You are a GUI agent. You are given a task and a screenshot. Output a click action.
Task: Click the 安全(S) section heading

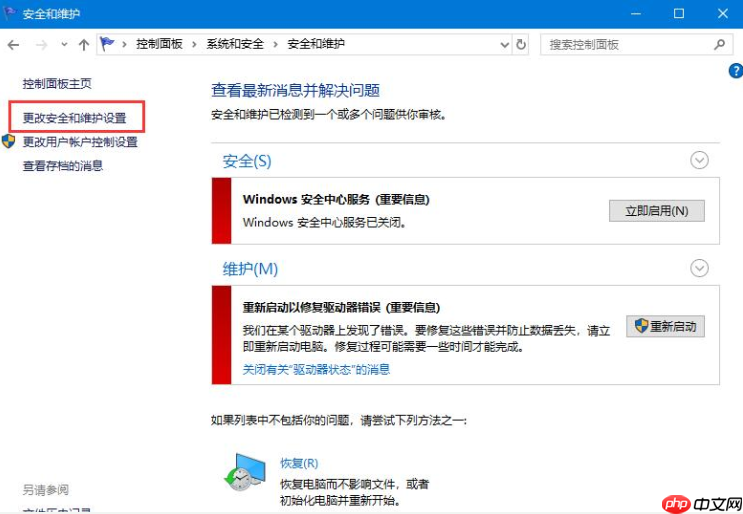coord(247,161)
